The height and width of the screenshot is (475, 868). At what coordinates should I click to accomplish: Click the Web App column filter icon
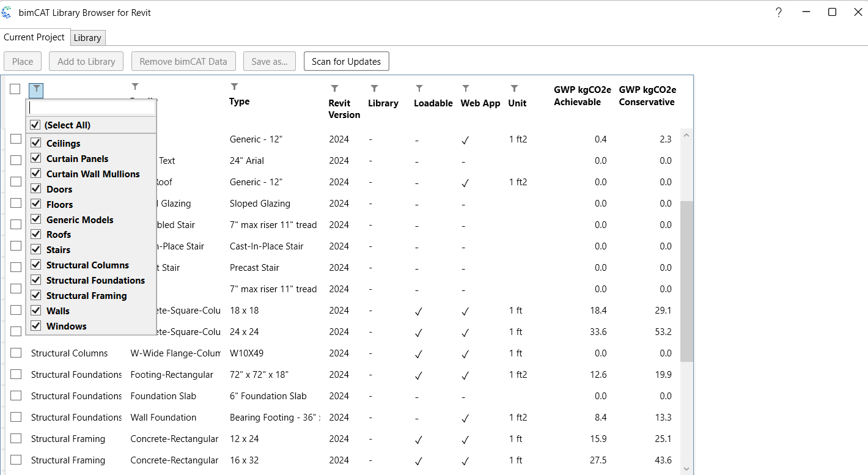(x=466, y=89)
